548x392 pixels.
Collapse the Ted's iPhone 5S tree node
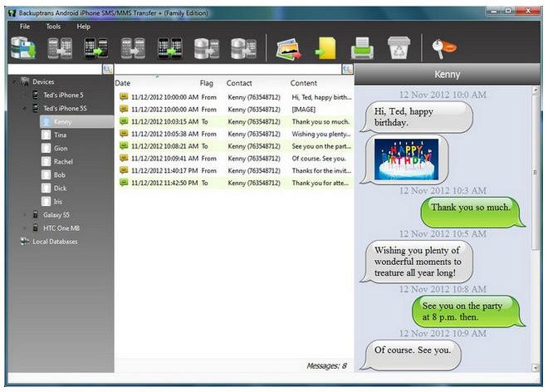23,108
